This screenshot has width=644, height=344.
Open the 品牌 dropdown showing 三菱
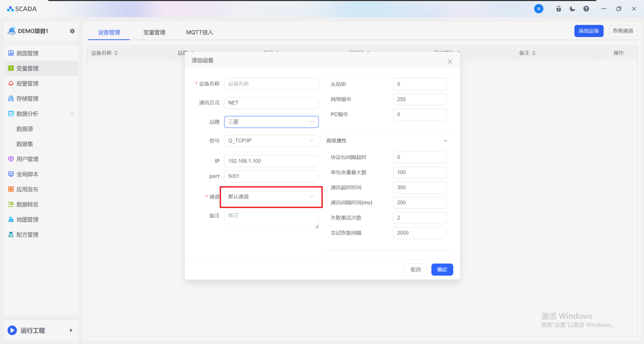click(x=271, y=122)
